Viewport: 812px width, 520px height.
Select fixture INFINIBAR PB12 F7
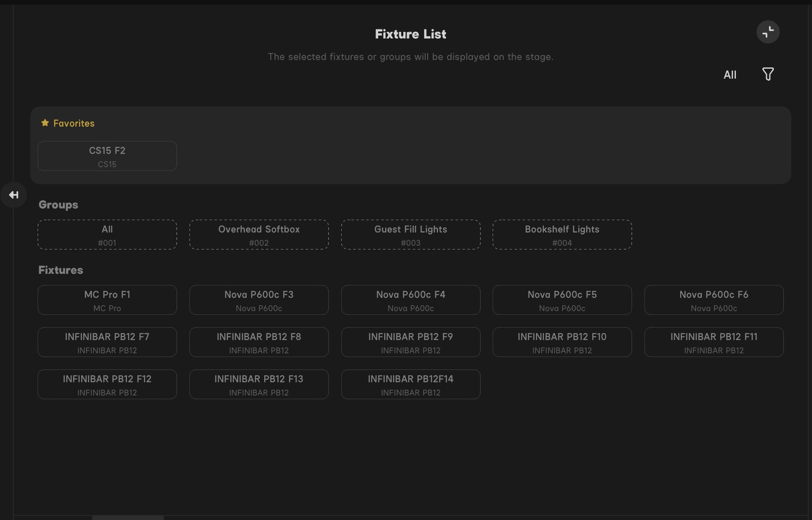[x=107, y=342]
